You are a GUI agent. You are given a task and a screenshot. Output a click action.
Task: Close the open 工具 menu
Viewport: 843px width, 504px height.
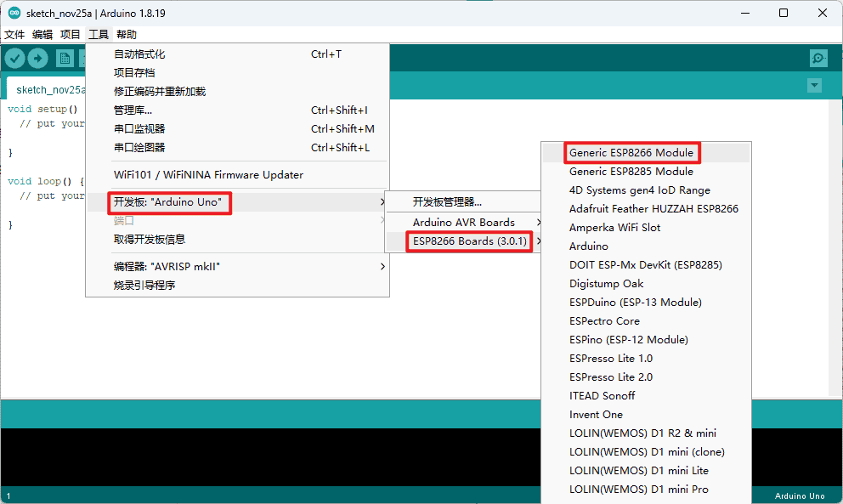pyautogui.click(x=99, y=35)
